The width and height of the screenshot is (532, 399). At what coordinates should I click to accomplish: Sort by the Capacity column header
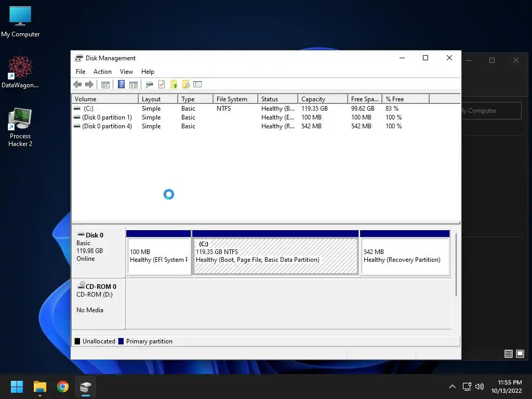pyautogui.click(x=323, y=99)
